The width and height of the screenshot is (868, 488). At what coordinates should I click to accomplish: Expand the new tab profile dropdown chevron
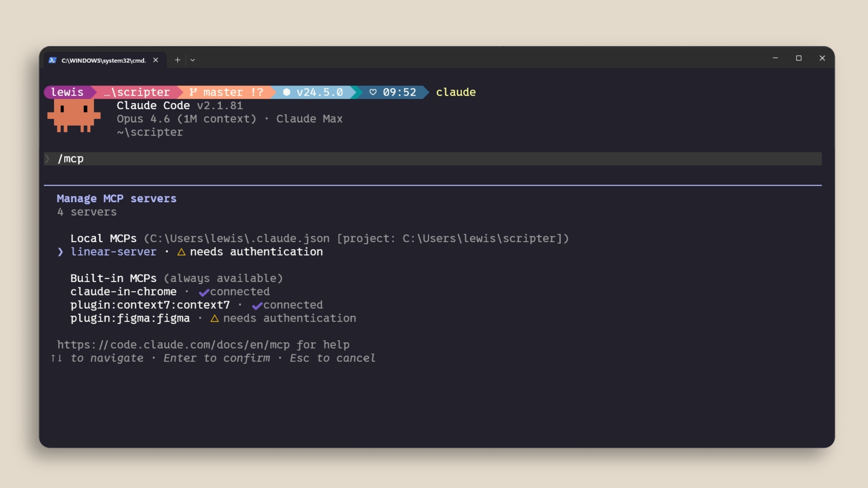point(193,60)
